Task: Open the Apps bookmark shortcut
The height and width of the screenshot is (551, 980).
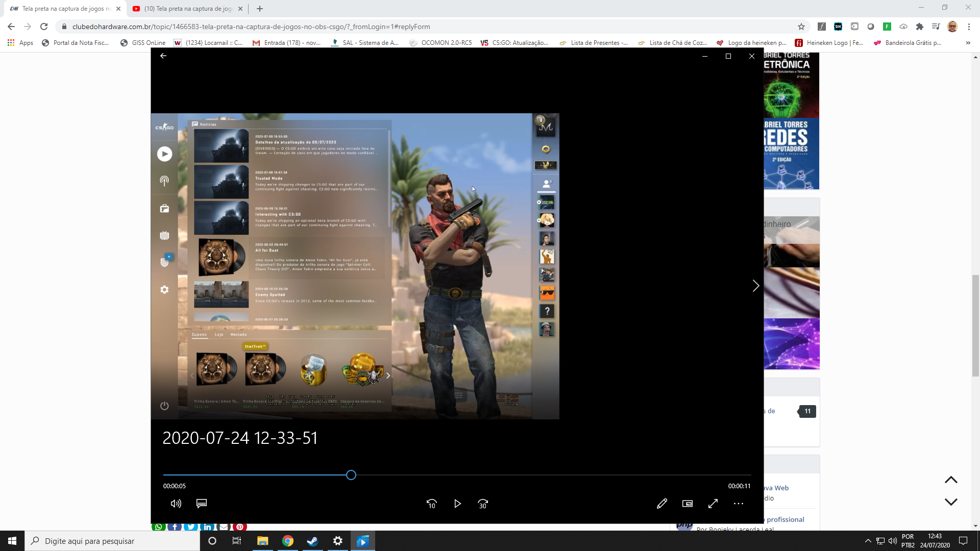Action: pos(20,43)
